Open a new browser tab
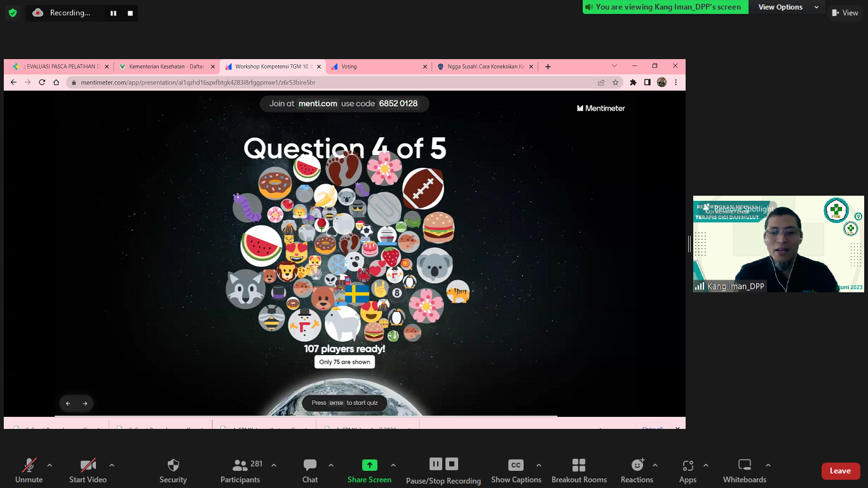Screen dimensions: 868x488 [548, 66]
